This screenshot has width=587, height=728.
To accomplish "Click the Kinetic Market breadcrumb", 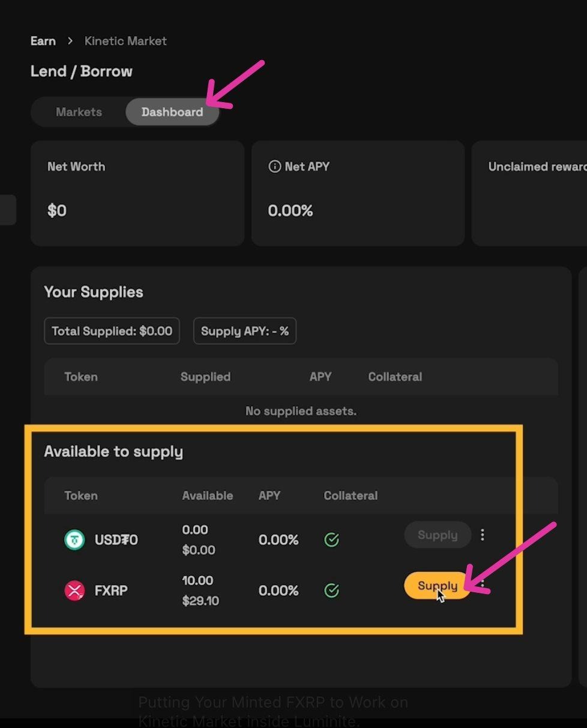I will tap(125, 41).
